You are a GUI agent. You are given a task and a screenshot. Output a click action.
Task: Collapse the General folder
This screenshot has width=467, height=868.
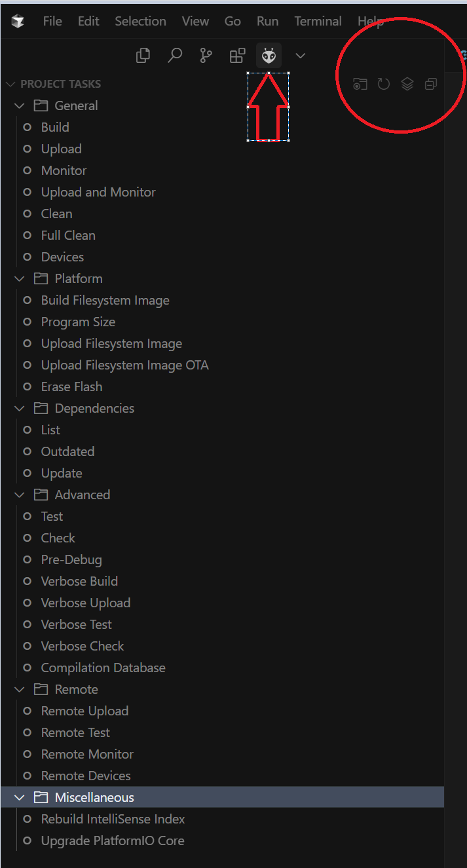click(20, 105)
